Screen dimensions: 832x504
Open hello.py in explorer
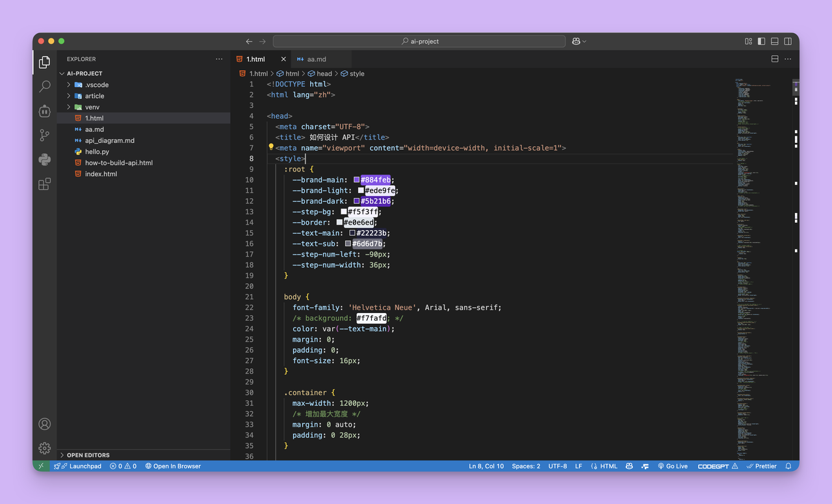tap(144, 151)
